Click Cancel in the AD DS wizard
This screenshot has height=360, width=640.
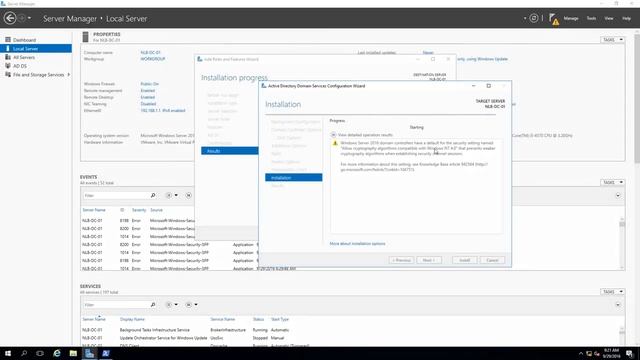492,260
